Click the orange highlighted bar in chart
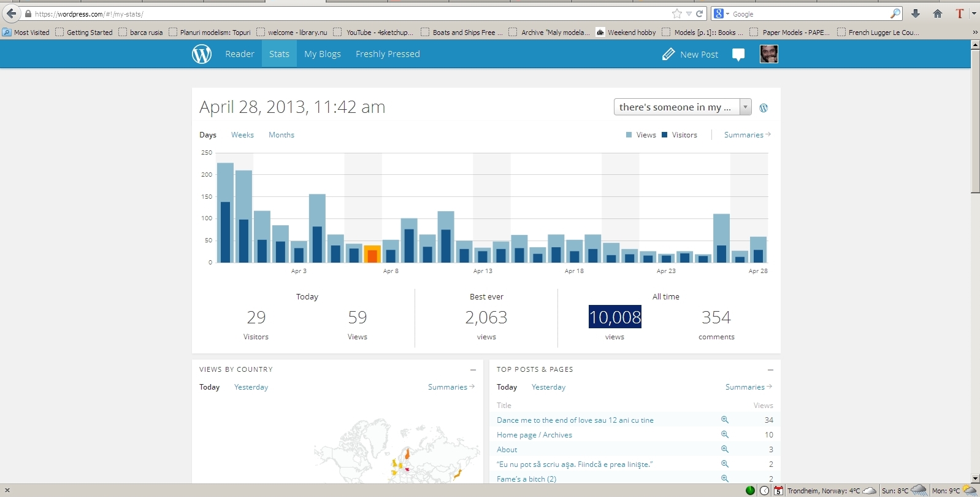The width and height of the screenshot is (980, 497). (x=372, y=254)
